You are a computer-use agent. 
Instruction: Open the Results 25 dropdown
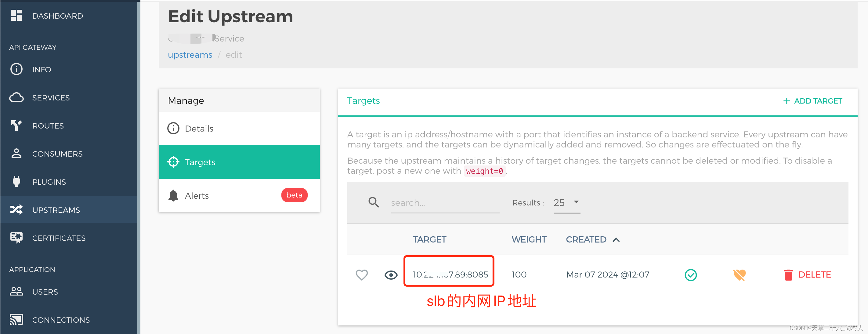tap(567, 203)
